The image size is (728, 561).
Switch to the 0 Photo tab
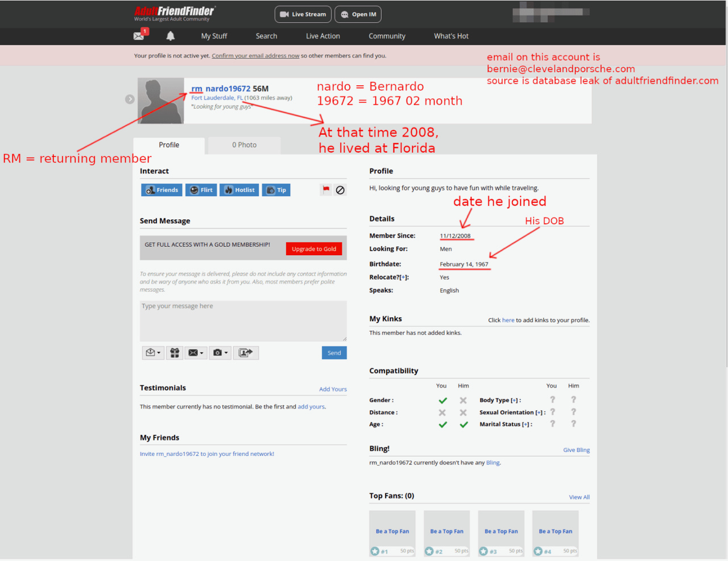coord(244,145)
